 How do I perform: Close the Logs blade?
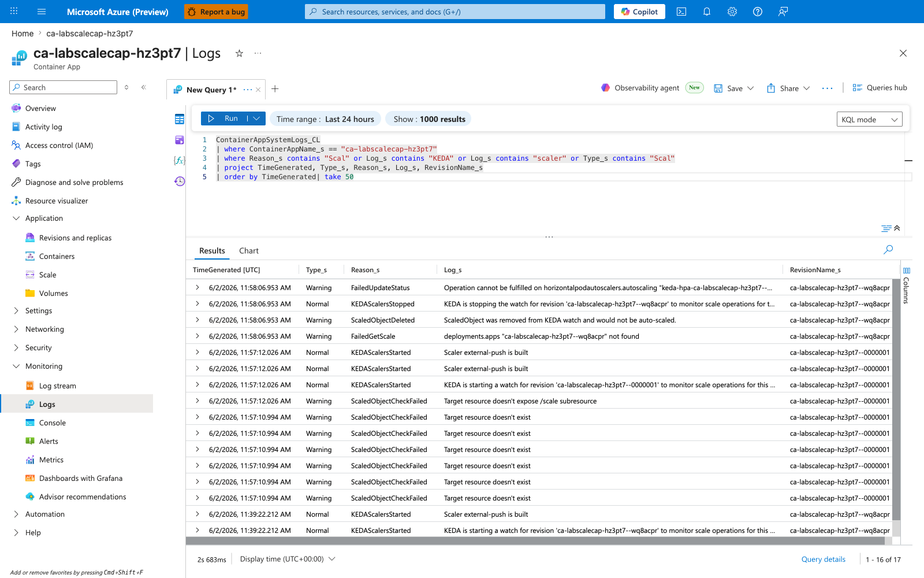pos(903,53)
